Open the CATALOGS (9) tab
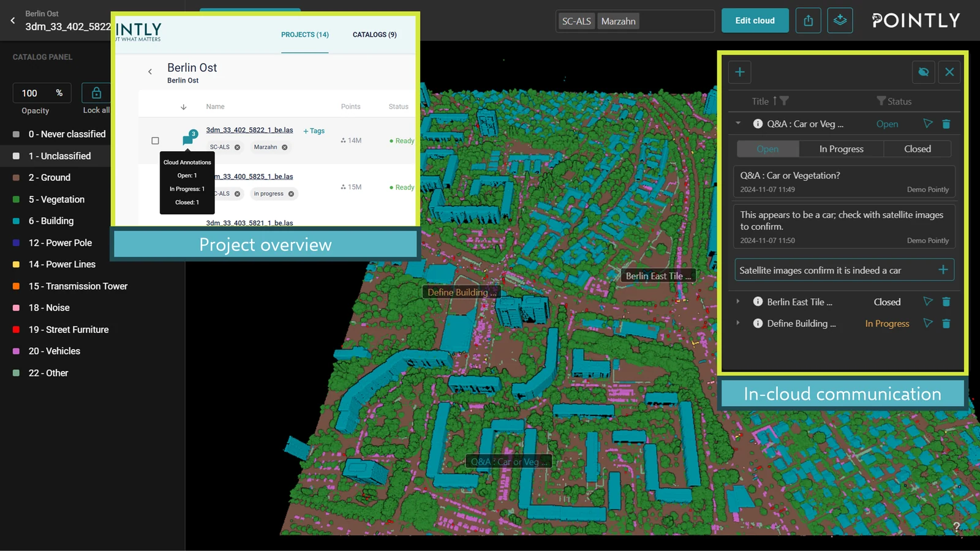This screenshot has width=980, height=551. (x=375, y=35)
